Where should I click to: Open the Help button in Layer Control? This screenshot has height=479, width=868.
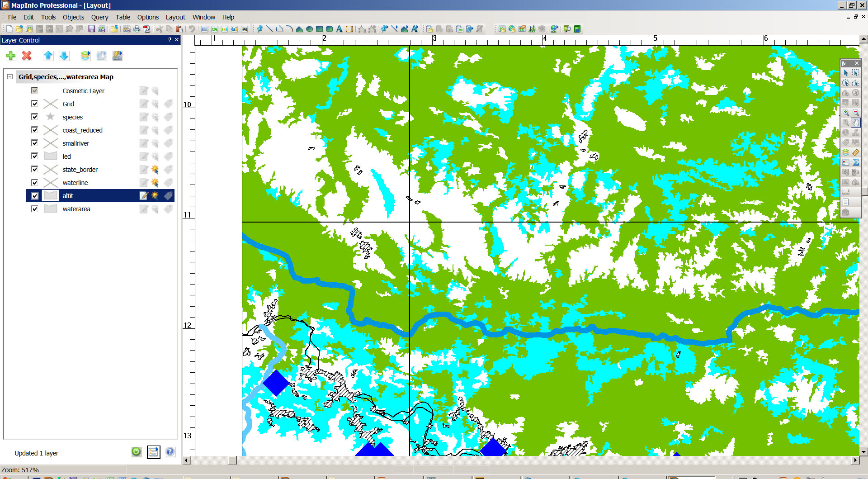point(170,451)
